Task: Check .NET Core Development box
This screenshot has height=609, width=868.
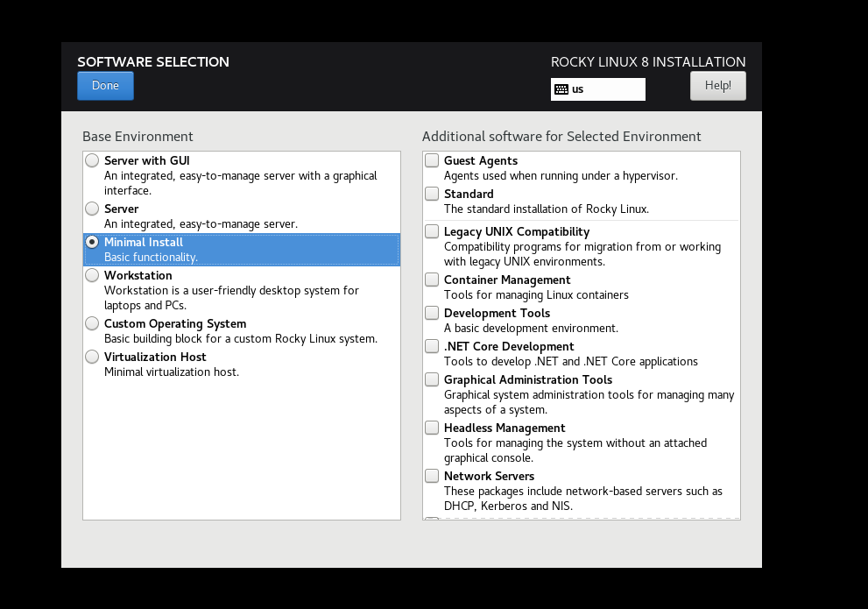Action: pyautogui.click(x=432, y=346)
